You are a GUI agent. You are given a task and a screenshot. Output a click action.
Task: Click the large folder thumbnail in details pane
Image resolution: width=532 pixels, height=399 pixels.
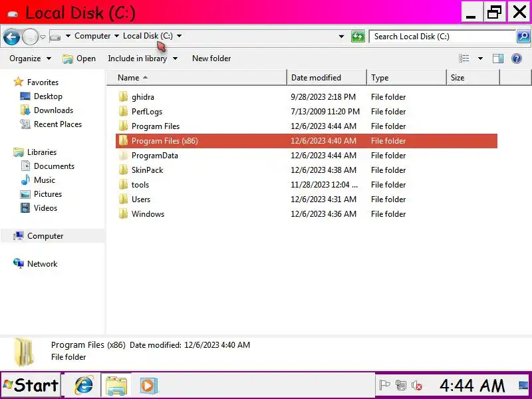(x=24, y=352)
